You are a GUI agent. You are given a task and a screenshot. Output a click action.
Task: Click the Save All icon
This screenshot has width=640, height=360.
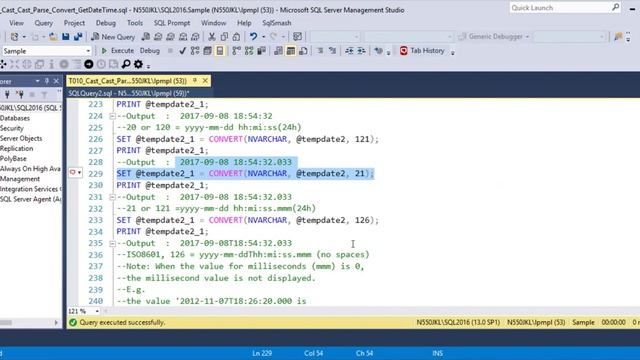tap(78, 37)
